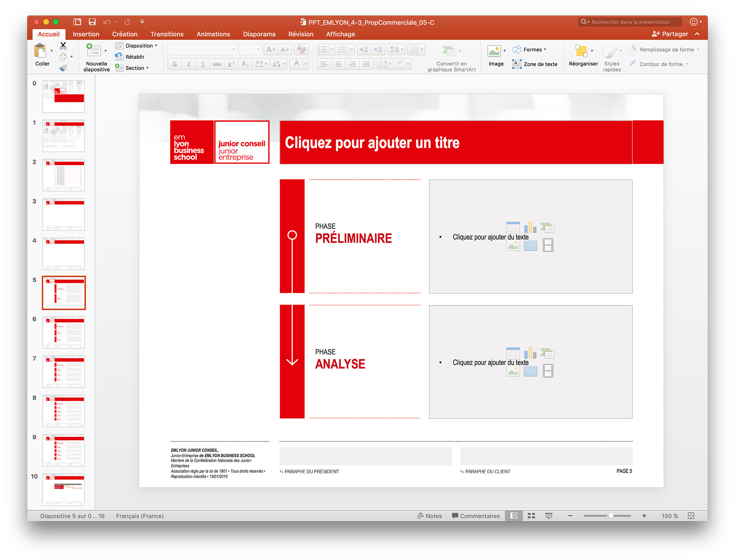Image resolution: width=735 pixels, height=560 pixels.
Task: Switch to slide sorter grid view
Action: point(531,516)
